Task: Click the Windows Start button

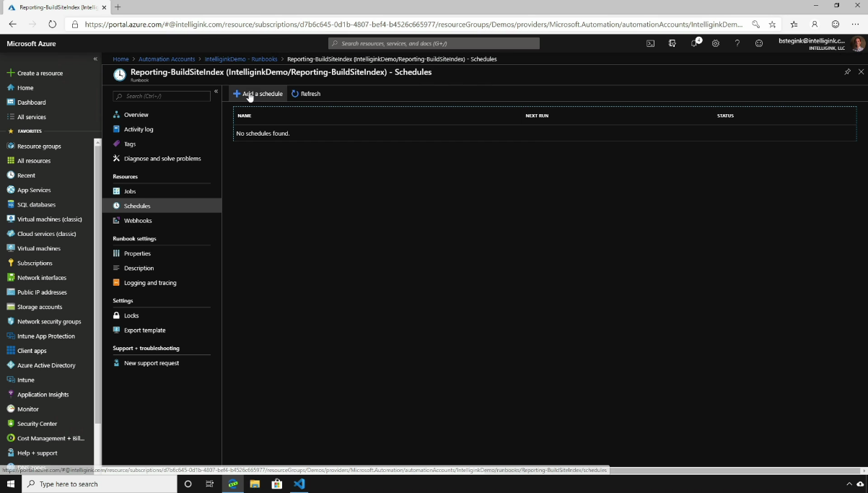Action: click(x=11, y=484)
